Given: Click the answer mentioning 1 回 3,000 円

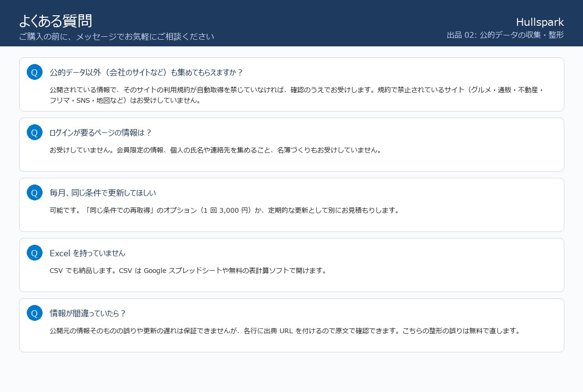Looking at the screenshot, I should [225, 210].
